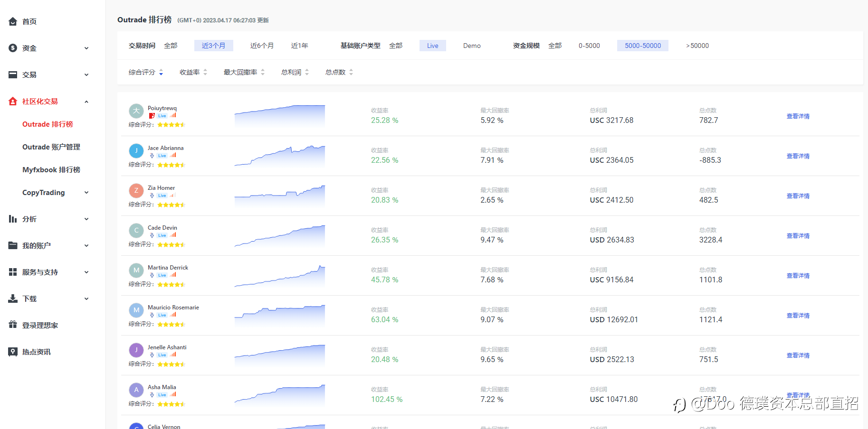Image resolution: width=868 pixels, height=429 pixels.
Task: Click Jenelle Ashanti avatar icon
Action: tap(136, 350)
